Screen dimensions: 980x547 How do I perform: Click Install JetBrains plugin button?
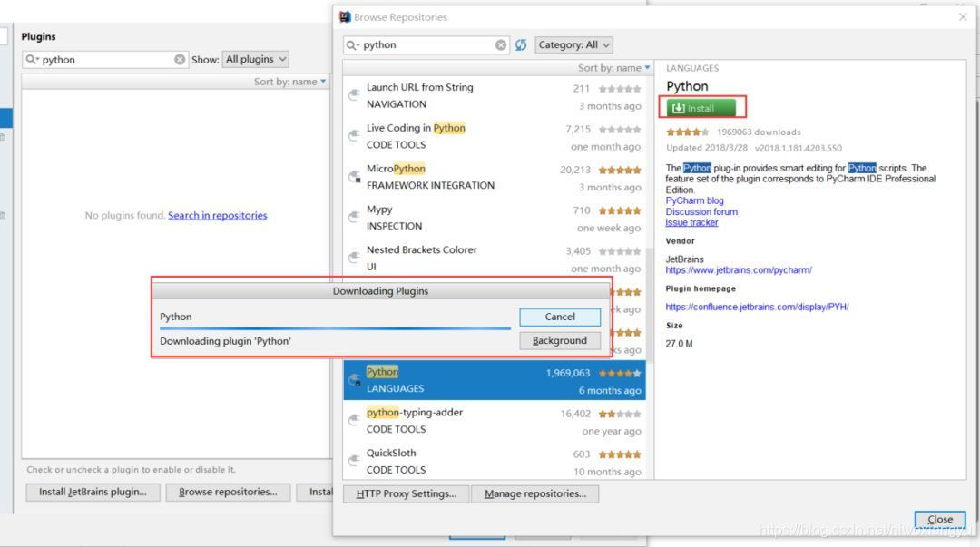coord(93,492)
